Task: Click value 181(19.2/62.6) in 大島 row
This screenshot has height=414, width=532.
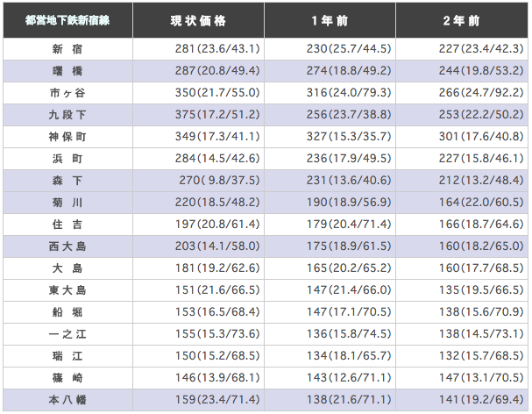Action: pyautogui.click(x=217, y=268)
